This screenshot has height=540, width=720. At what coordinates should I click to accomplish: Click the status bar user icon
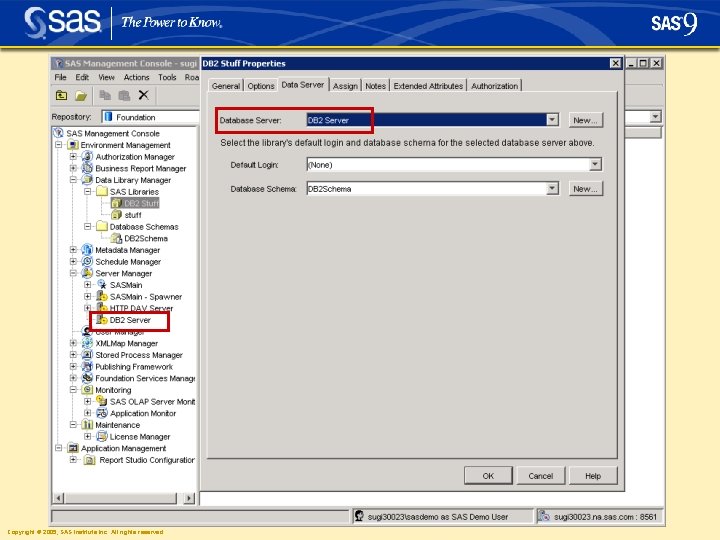tap(359, 516)
